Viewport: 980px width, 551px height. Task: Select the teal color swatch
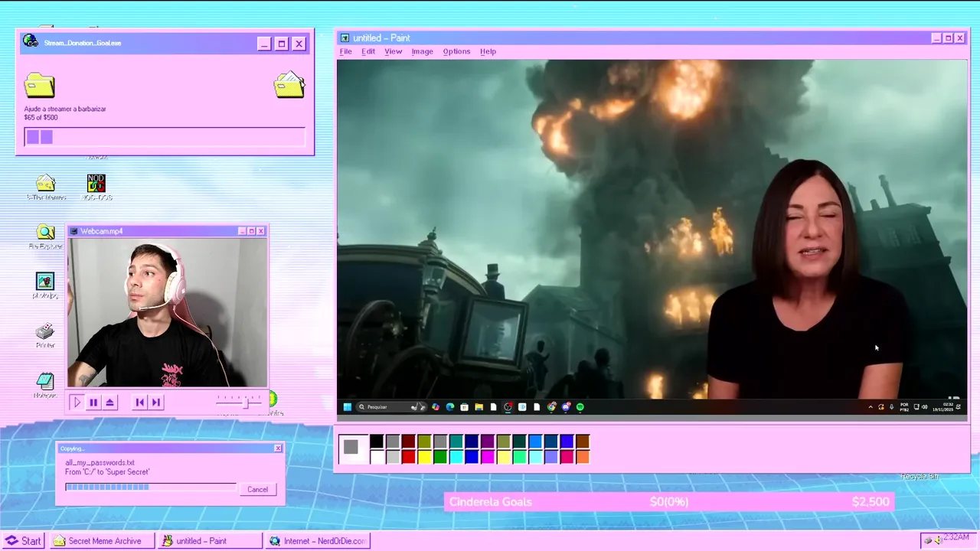(456, 442)
